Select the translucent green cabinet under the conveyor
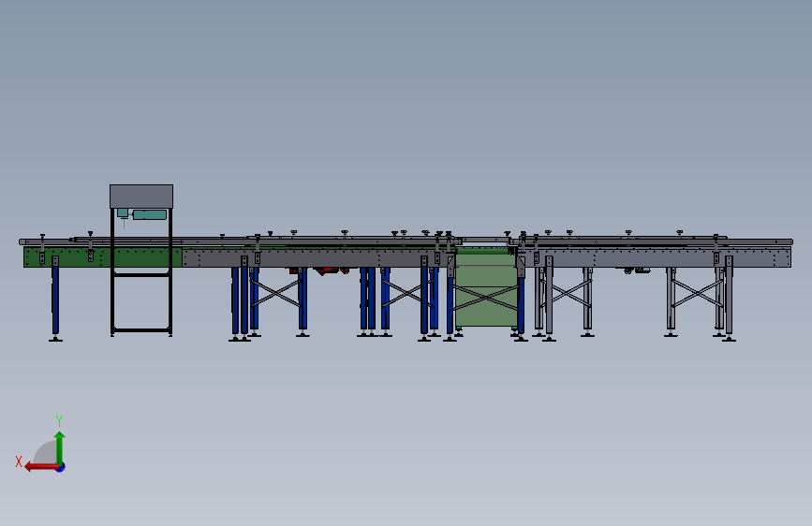Screen dimensions: 812x526 click(x=486, y=287)
